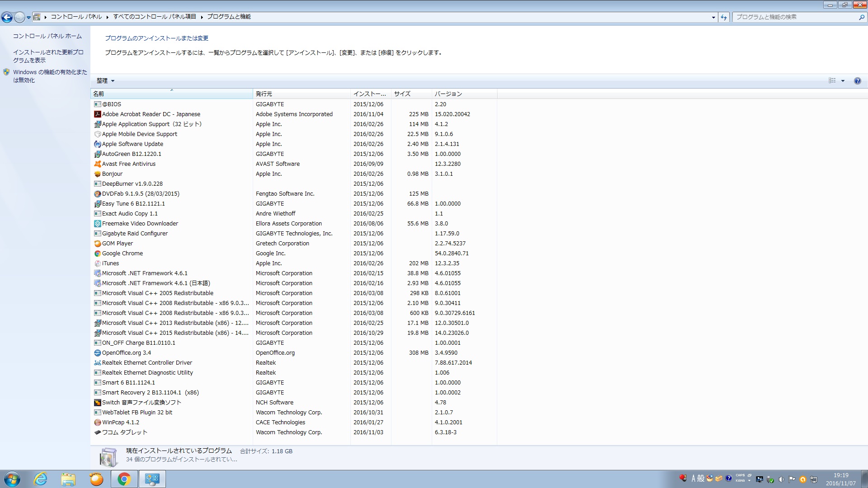This screenshot has height=488, width=868.
Task: Open the help question mark icon
Action: (x=857, y=81)
